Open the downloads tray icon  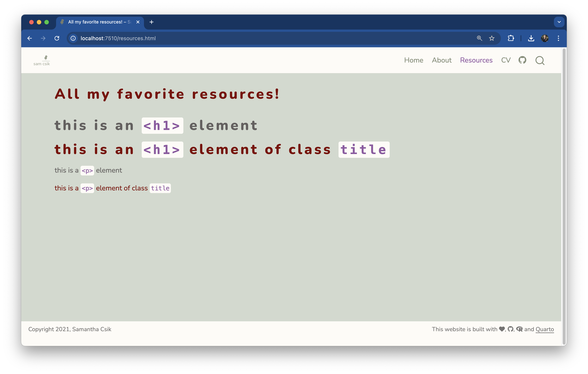(x=531, y=38)
